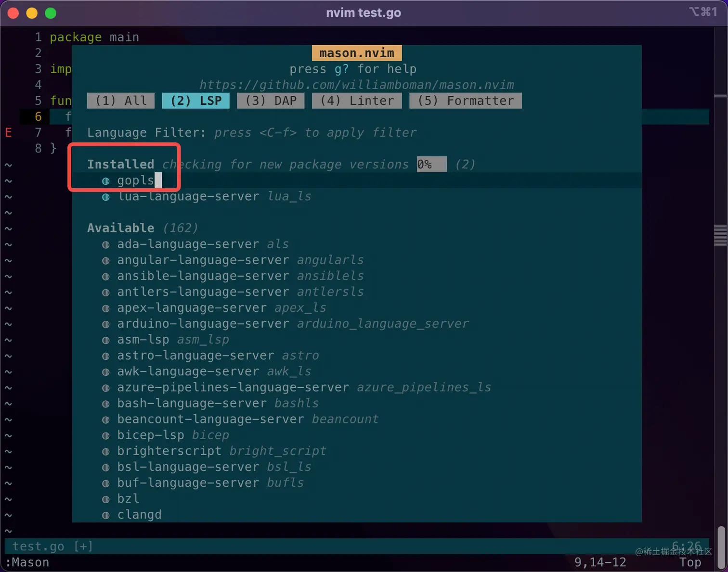Click the green zoom window button
Image resolution: width=728 pixels, height=572 pixels.
click(51, 13)
